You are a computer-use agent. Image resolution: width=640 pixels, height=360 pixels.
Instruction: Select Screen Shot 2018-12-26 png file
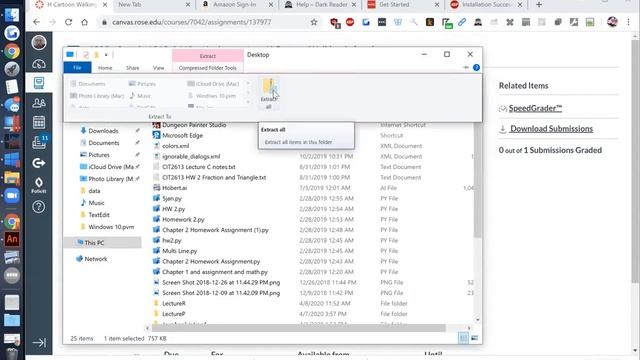pyautogui.click(x=221, y=282)
